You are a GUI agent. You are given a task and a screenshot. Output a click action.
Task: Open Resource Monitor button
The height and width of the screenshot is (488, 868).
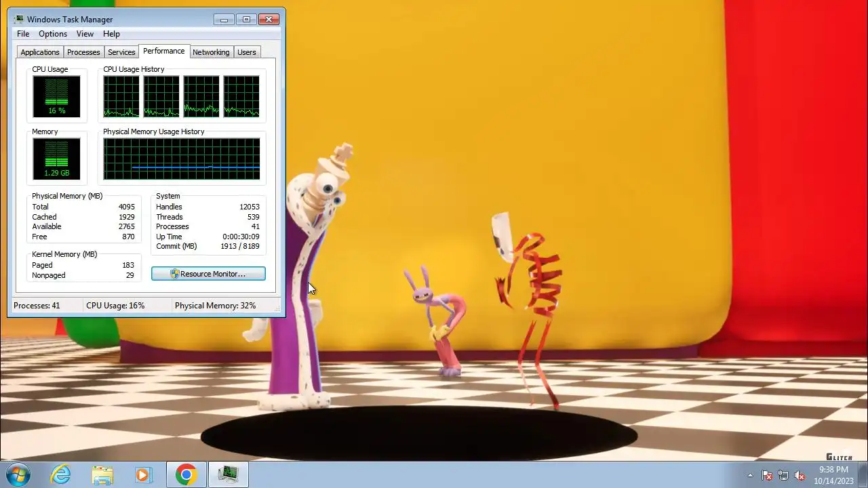pos(208,274)
